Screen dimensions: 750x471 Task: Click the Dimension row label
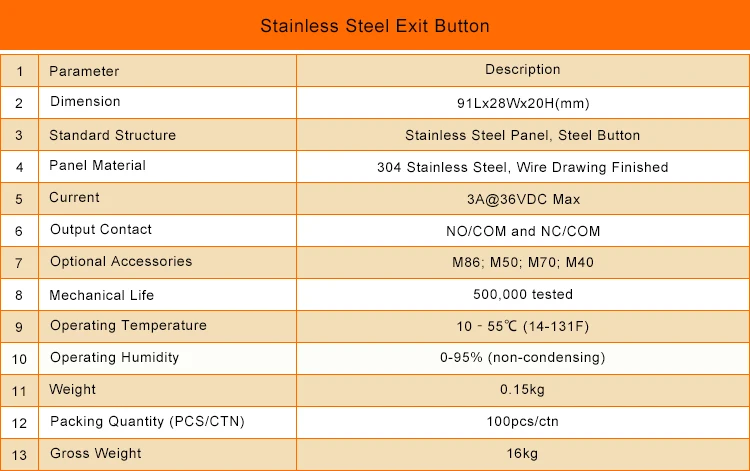85,101
